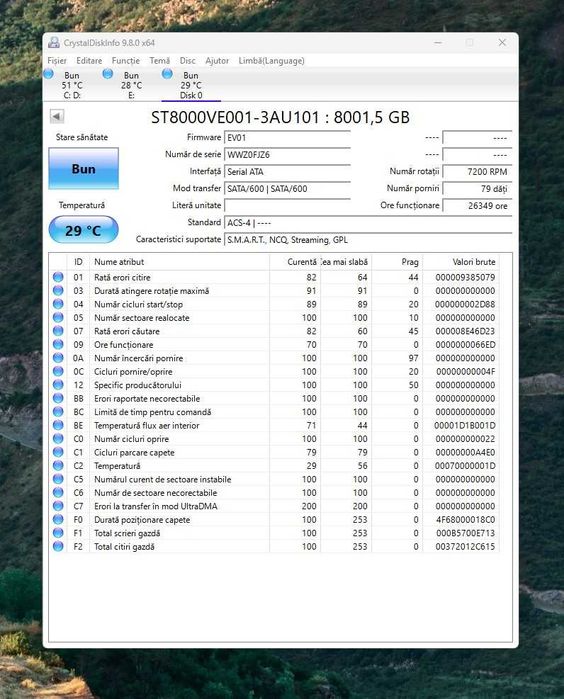Click status icon for Numărul curent de sectoare instabile
The width and height of the screenshot is (564, 699).
click(x=58, y=479)
